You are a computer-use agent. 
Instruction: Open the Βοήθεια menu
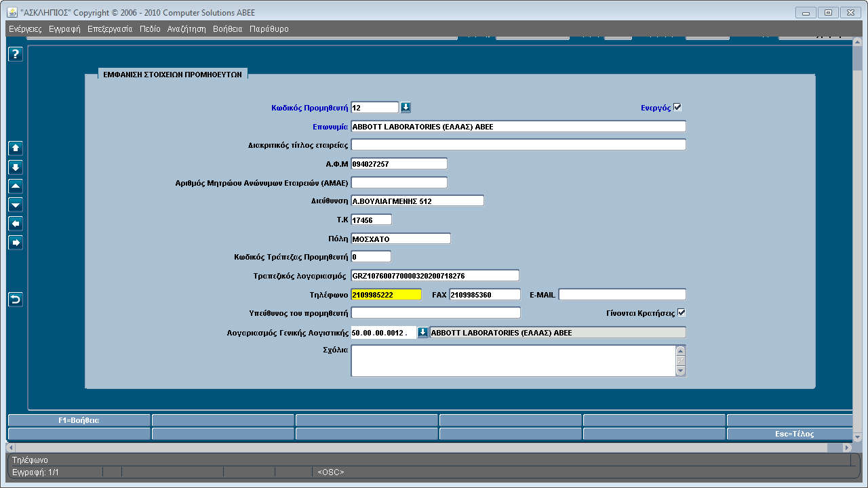pyautogui.click(x=227, y=29)
